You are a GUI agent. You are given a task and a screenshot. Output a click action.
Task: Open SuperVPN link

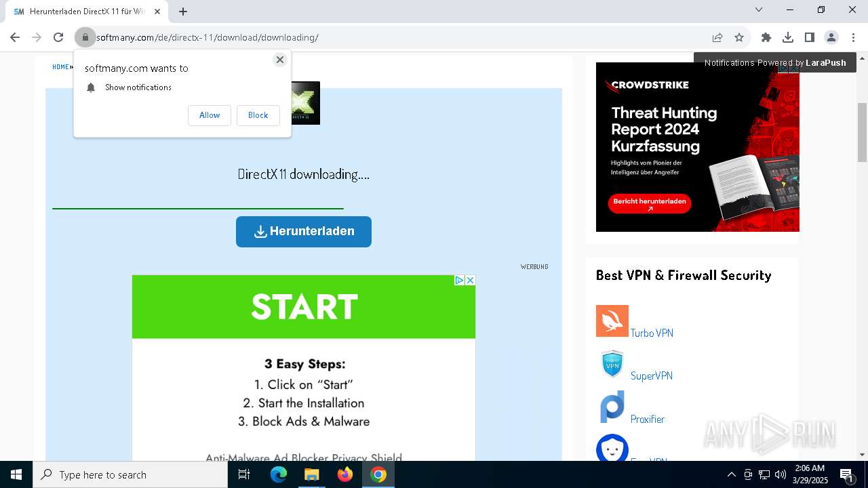coord(652,375)
